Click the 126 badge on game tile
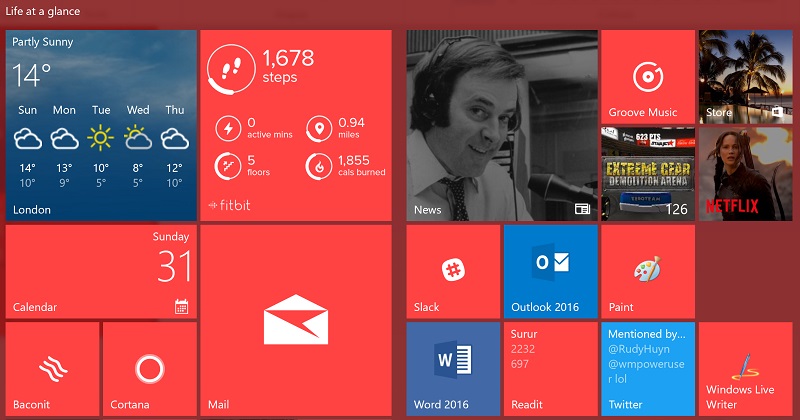Screen dimensions: 800x420 677,209
